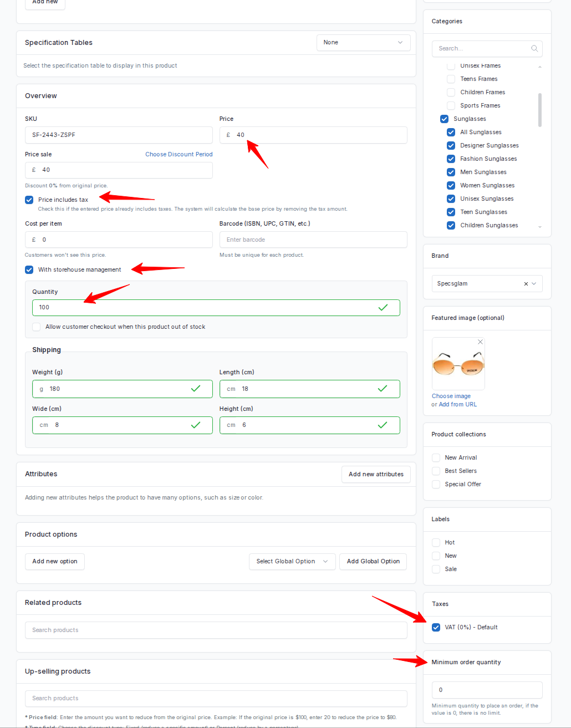571x728 pixels.
Task: Click the Quantity field
Action: [x=216, y=308]
